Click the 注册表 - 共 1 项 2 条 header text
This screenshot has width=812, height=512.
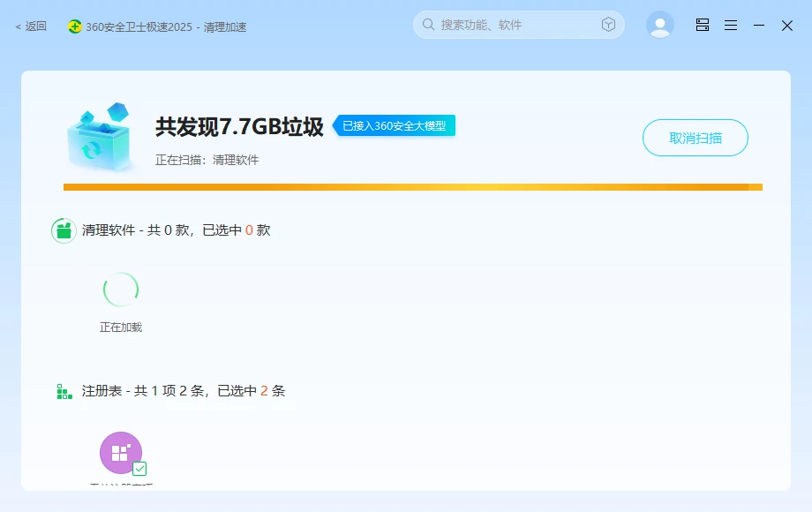coord(184,391)
